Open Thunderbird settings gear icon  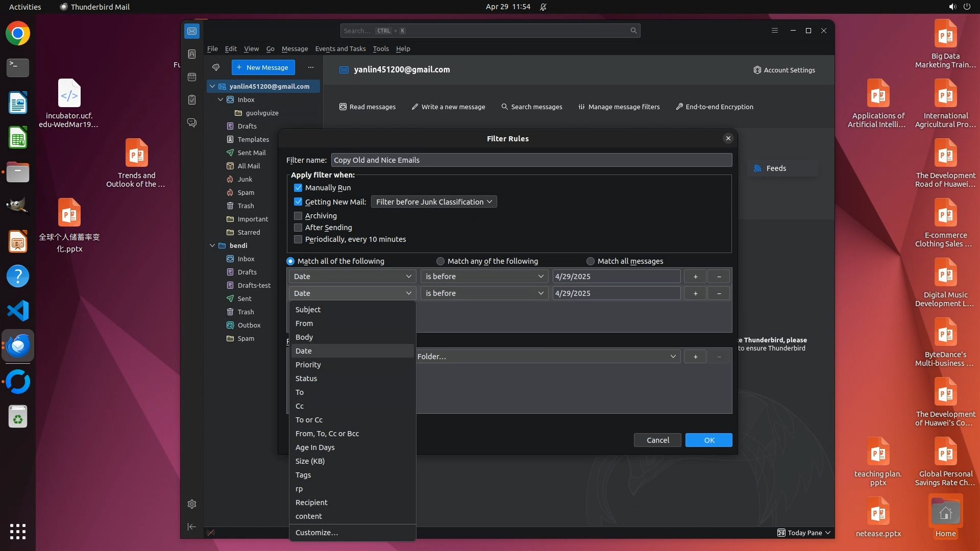coord(192,504)
